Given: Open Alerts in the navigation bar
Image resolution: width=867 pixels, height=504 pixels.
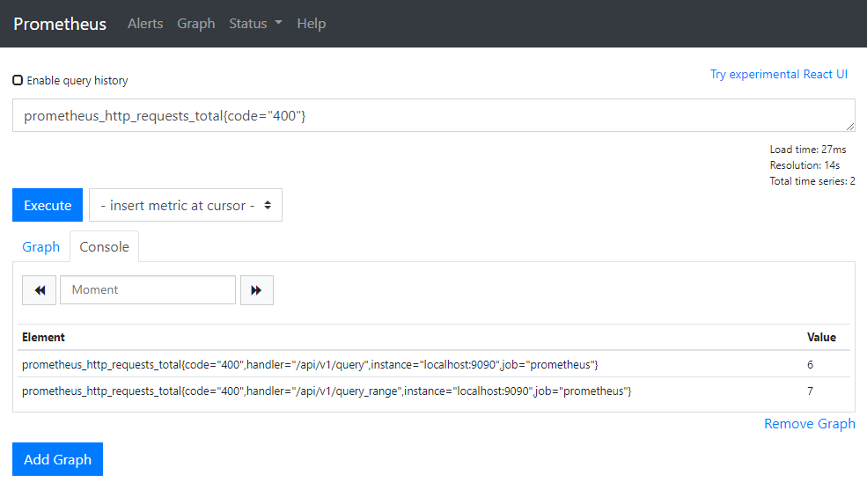Looking at the screenshot, I should (x=145, y=24).
